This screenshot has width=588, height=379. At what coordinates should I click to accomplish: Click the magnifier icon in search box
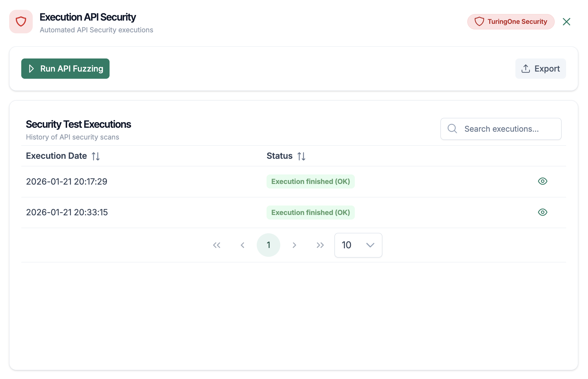(x=452, y=129)
